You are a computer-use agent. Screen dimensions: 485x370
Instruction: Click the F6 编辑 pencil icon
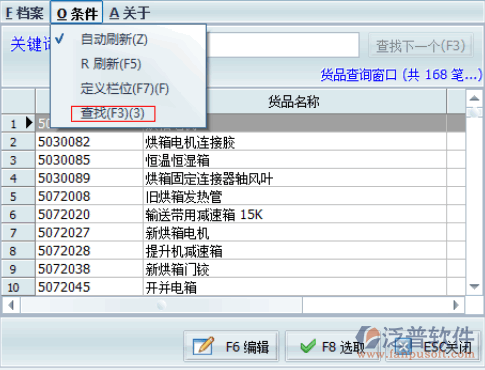point(203,347)
